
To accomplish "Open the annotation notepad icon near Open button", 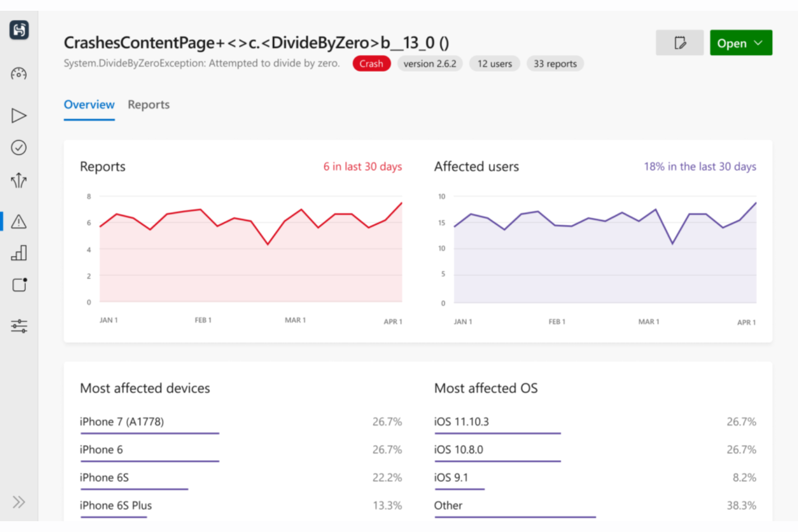I will 679,42.
